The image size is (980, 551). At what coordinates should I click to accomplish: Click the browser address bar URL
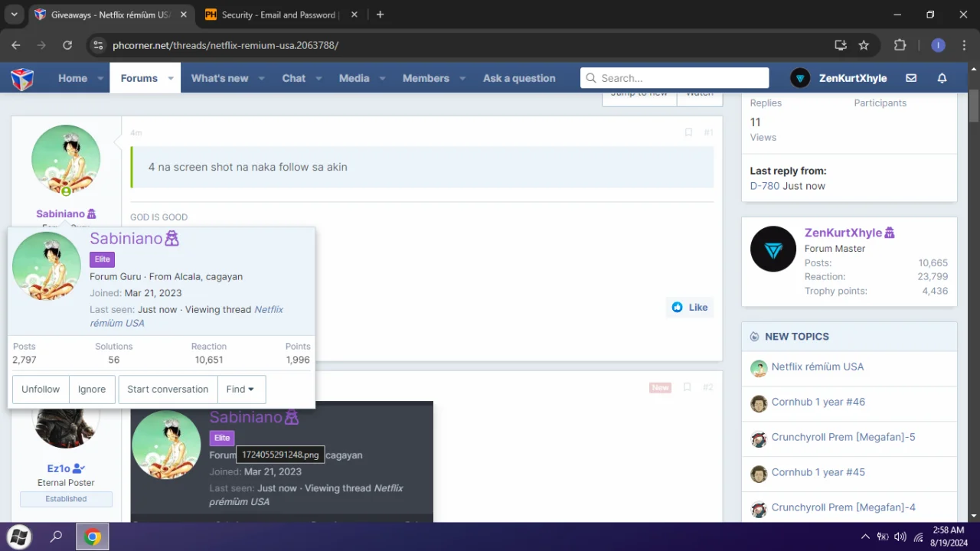[x=225, y=45]
